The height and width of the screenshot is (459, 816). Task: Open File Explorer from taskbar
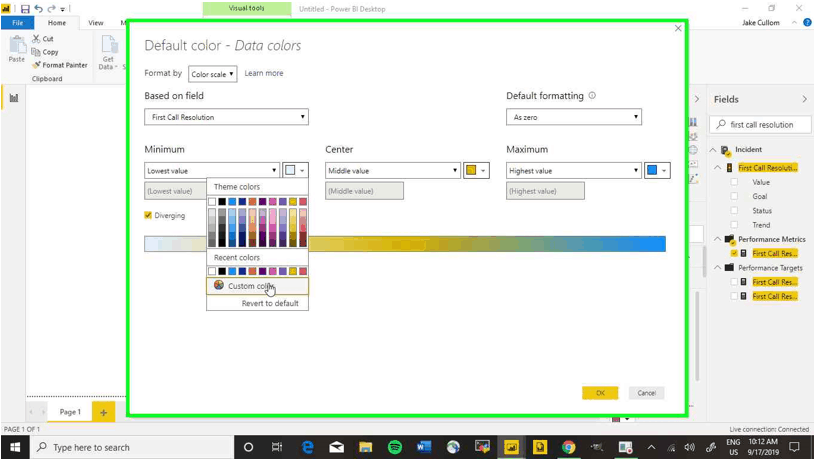(x=366, y=447)
